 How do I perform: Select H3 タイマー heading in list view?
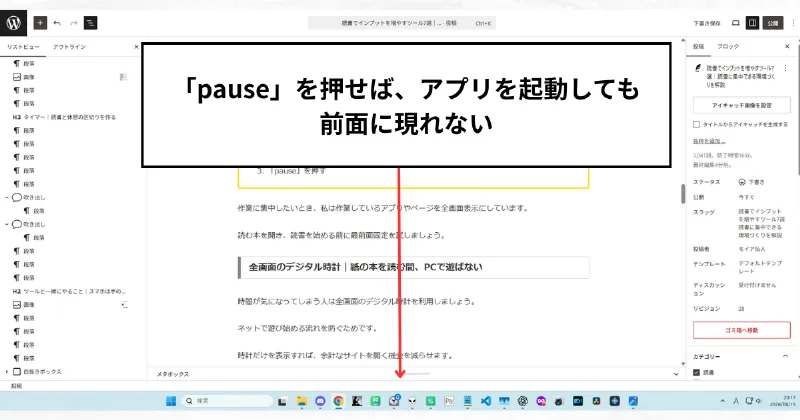coord(64,117)
